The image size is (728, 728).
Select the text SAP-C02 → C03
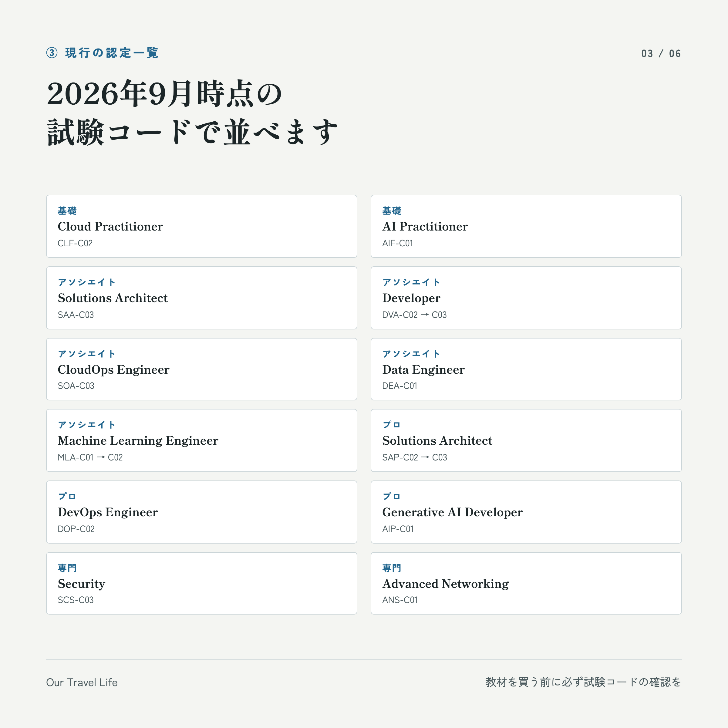(414, 457)
